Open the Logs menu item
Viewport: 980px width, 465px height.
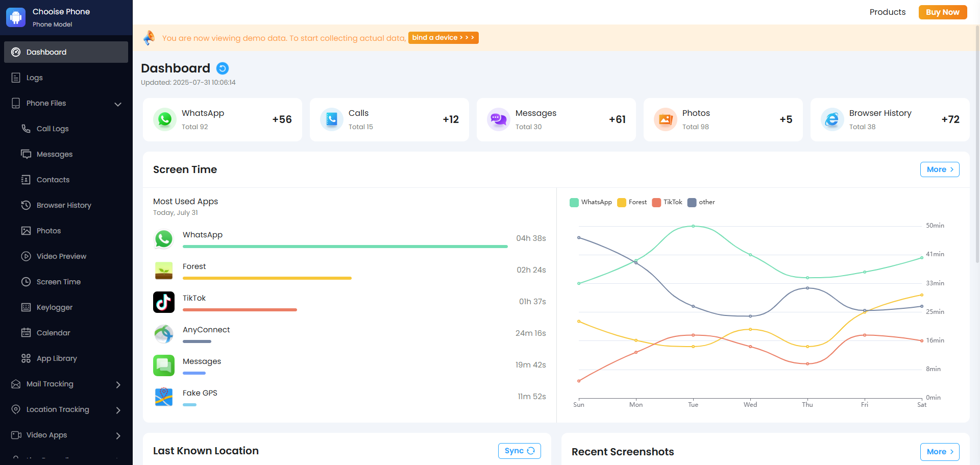[35, 78]
